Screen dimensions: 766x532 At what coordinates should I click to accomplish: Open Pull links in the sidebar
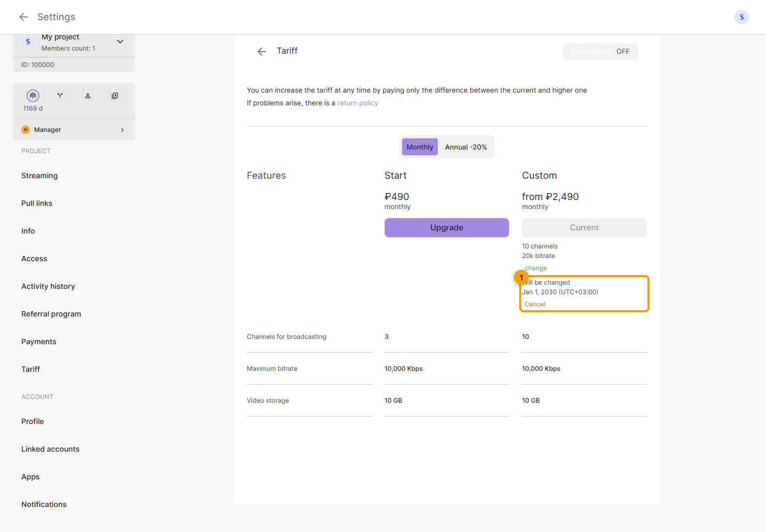click(x=37, y=203)
